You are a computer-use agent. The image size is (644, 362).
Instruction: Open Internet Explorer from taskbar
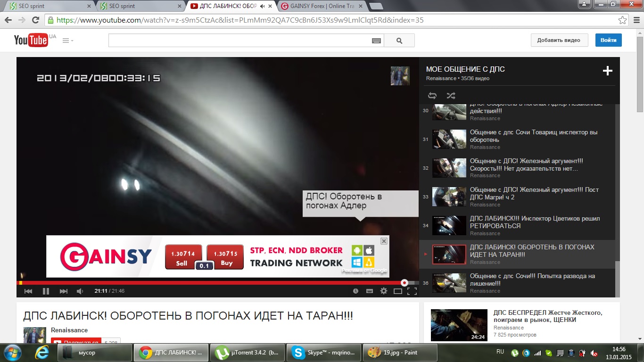[x=42, y=353]
